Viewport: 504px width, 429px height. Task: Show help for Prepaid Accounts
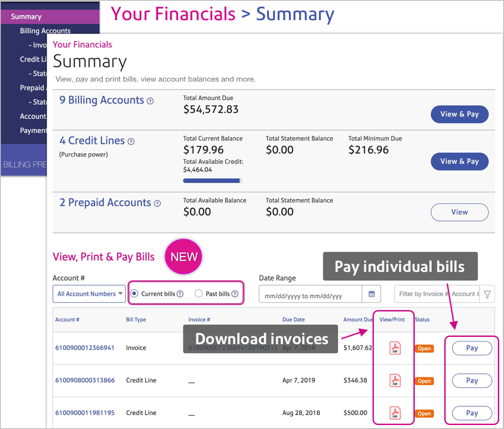coord(157,203)
